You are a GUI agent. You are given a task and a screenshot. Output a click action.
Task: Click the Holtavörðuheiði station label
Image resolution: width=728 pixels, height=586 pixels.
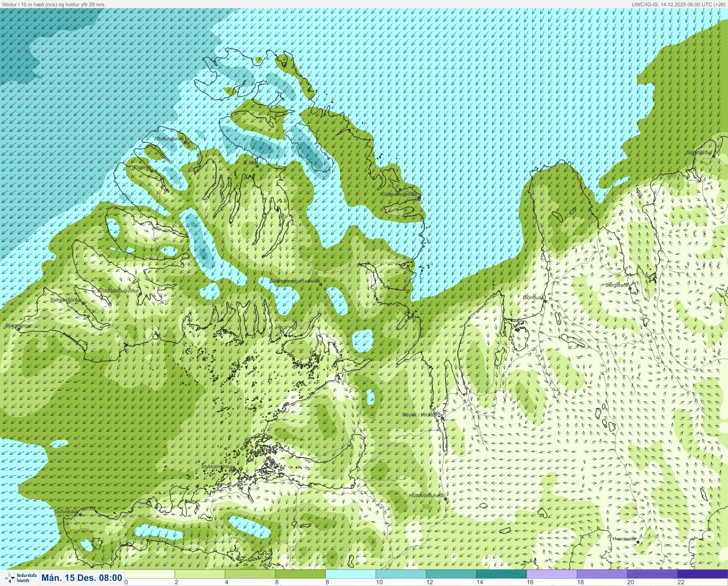[427, 496]
